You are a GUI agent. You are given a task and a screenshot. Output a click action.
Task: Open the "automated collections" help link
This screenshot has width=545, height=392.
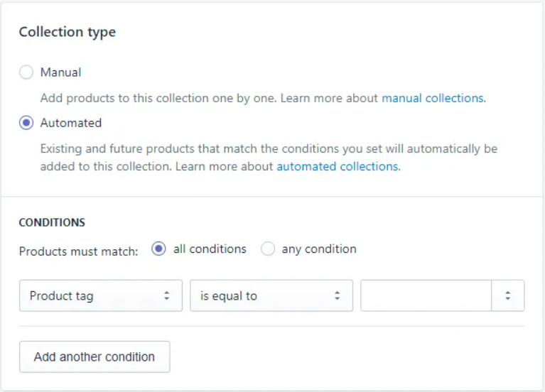(x=337, y=166)
